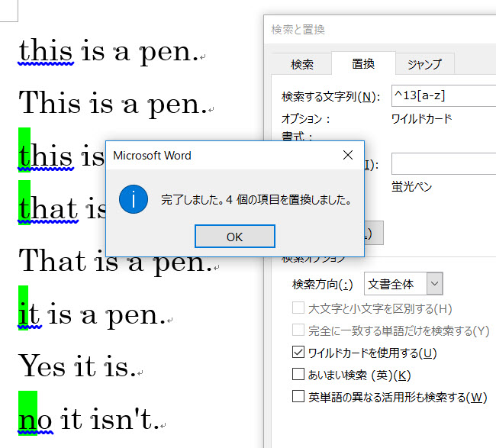Close the Microsoft Word message box with X

(x=348, y=155)
